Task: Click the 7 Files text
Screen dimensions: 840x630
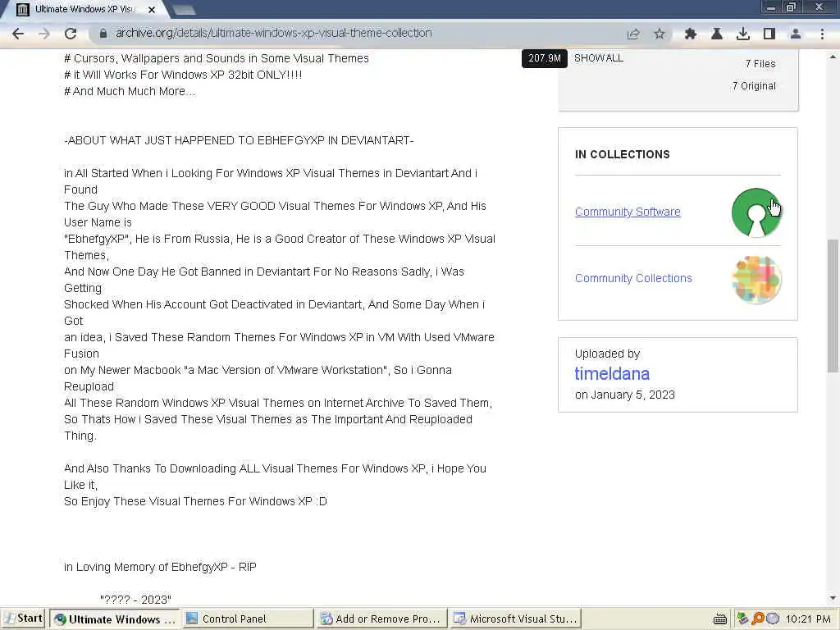Action: click(760, 64)
